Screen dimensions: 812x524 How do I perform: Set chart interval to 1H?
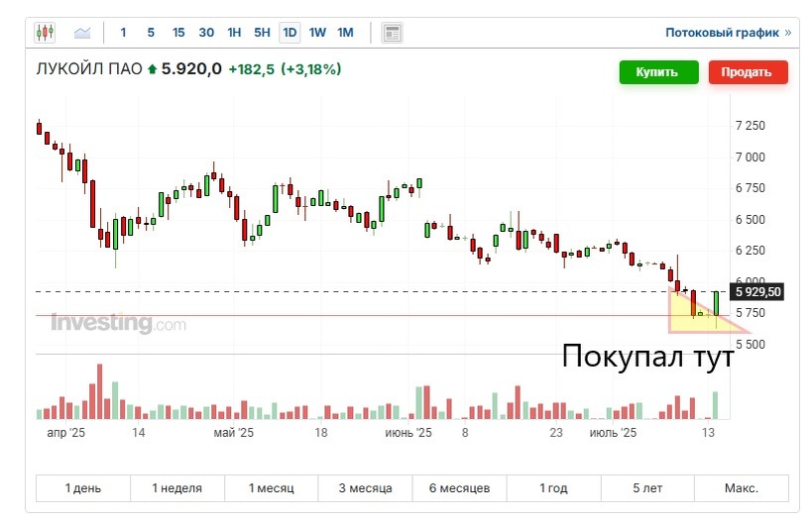point(234,33)
